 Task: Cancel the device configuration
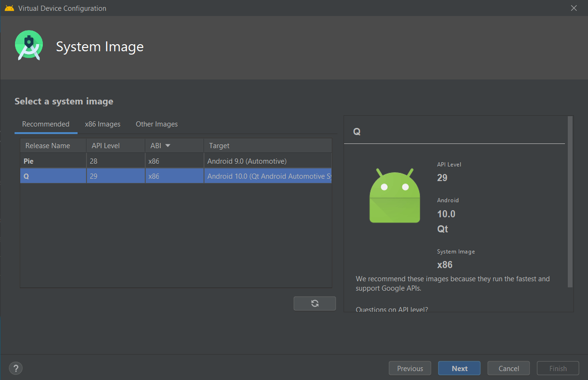[509, 368]
